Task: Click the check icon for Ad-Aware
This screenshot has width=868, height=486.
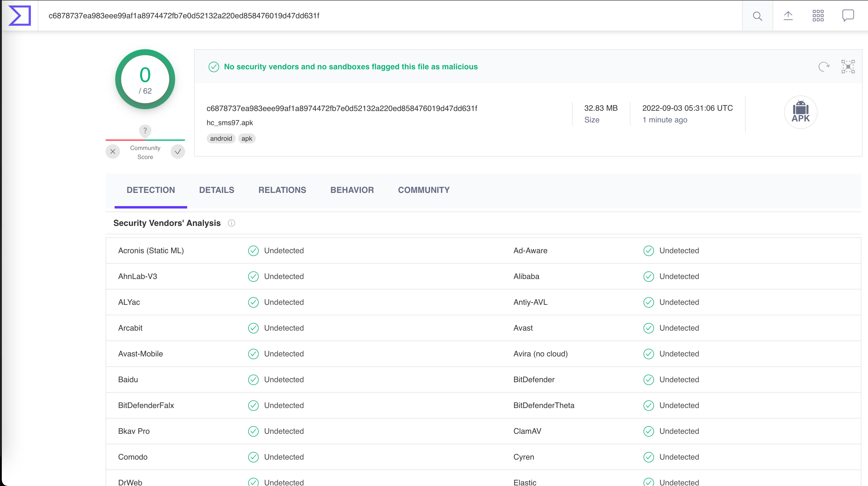Action: pyautogui.click(x=648, y=251)
